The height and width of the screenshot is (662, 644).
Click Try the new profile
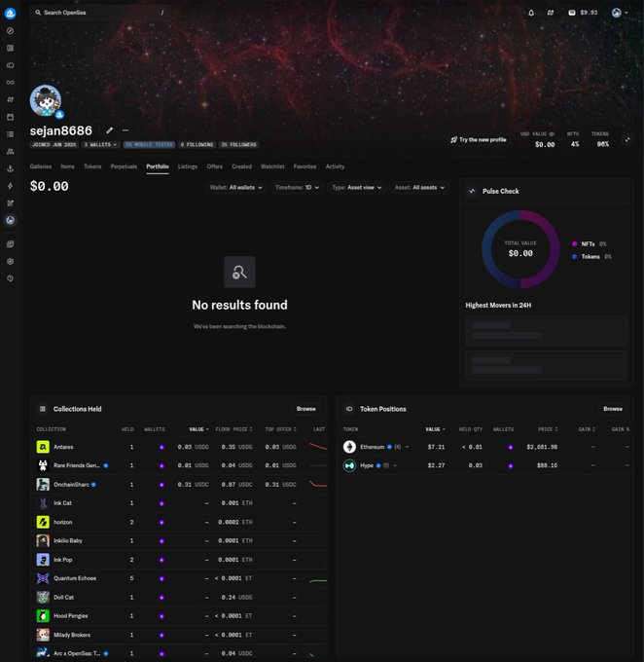click(479, 140)
